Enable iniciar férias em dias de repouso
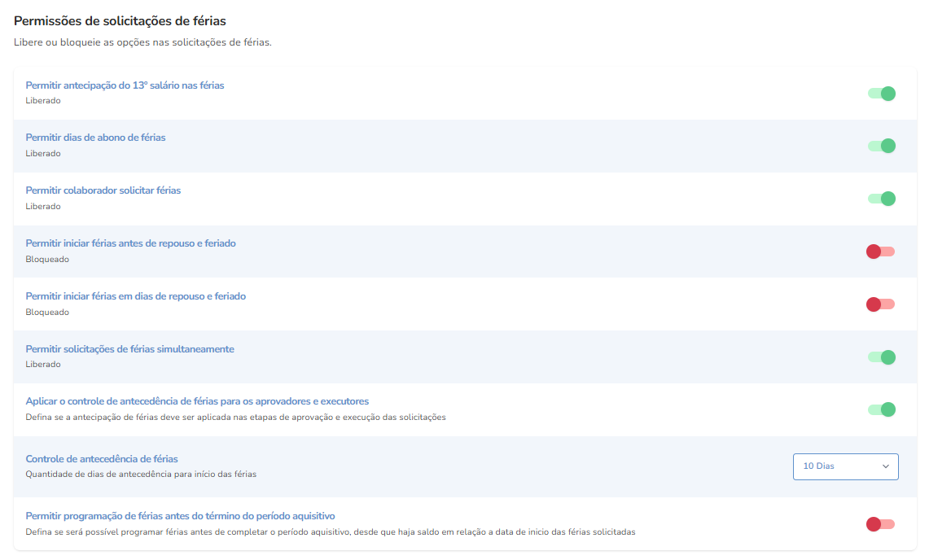The height and width of the screenshot is (560, 929). (880, 304)
